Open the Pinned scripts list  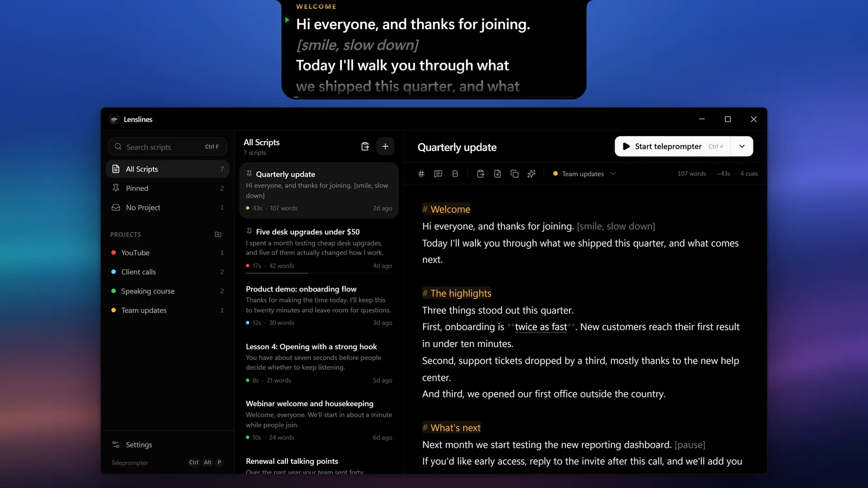(x=168, y=188)
